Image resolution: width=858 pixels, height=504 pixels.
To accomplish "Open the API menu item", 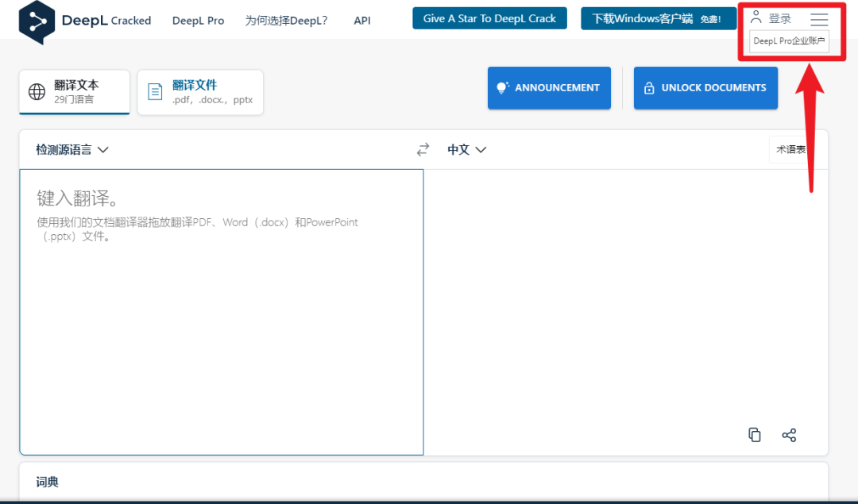I will coord(362,21).
